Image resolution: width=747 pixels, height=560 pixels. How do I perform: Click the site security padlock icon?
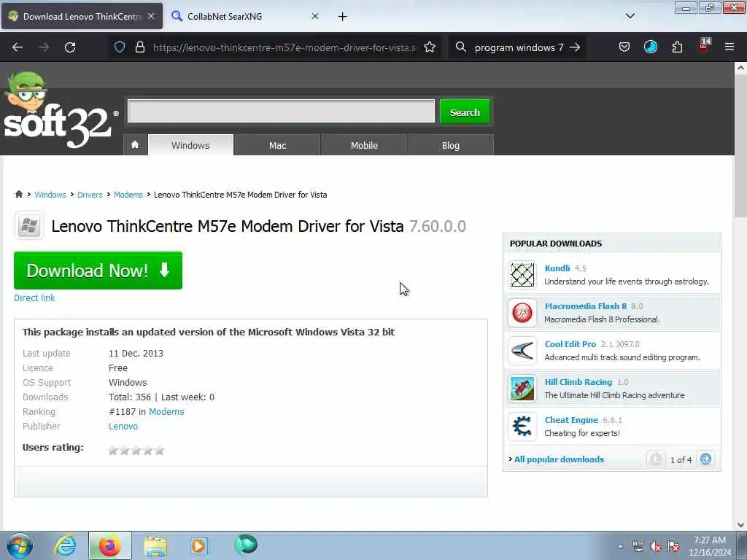(139, 47)
